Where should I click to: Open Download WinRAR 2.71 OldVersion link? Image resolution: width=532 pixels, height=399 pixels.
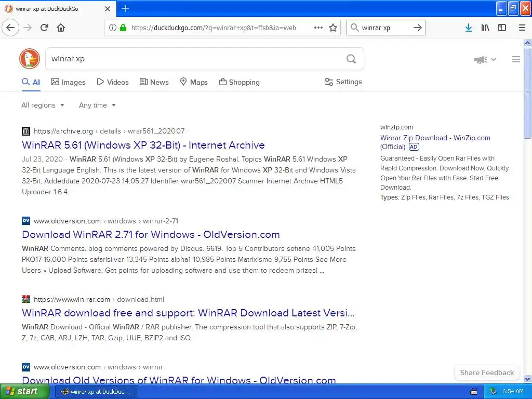coord(151,234)
